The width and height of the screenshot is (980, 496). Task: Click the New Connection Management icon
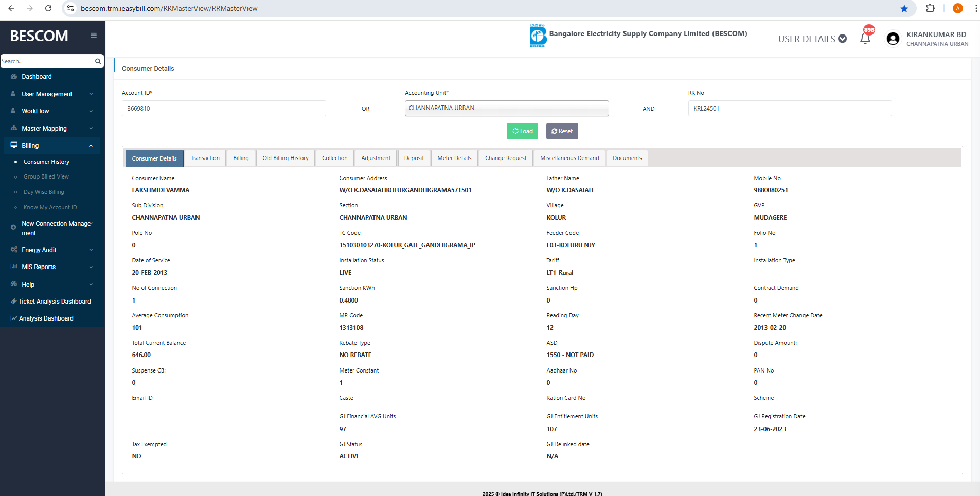point(13,227)
